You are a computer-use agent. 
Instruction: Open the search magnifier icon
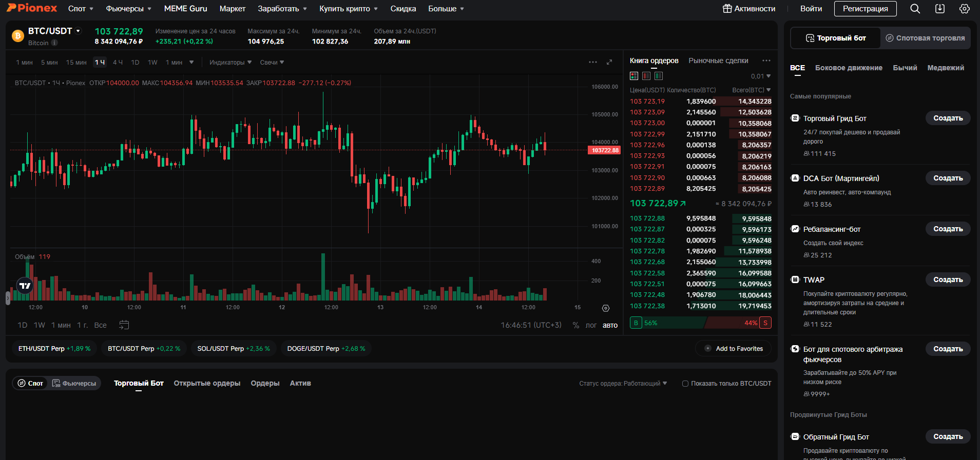pyautogui.click(x=915, y=9)
